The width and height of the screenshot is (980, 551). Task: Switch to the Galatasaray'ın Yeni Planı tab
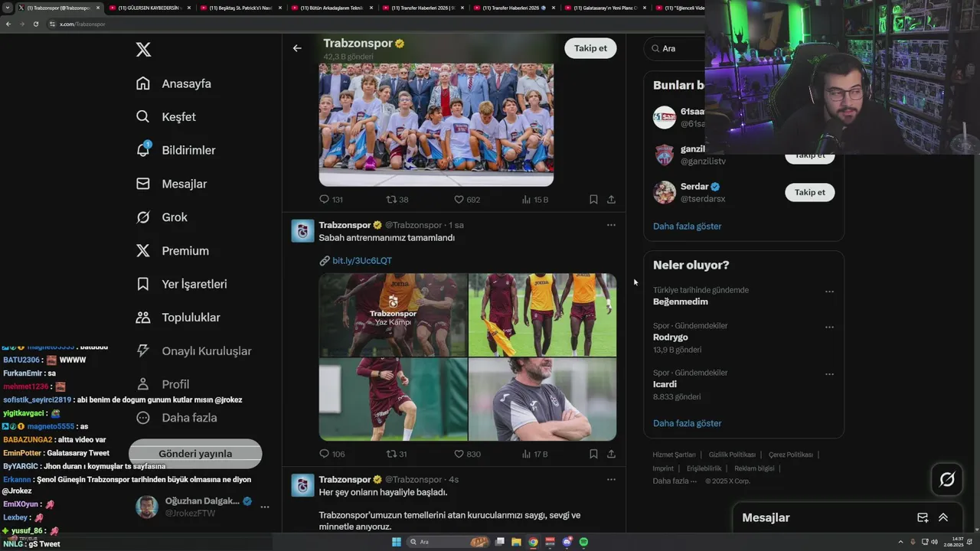605,8
